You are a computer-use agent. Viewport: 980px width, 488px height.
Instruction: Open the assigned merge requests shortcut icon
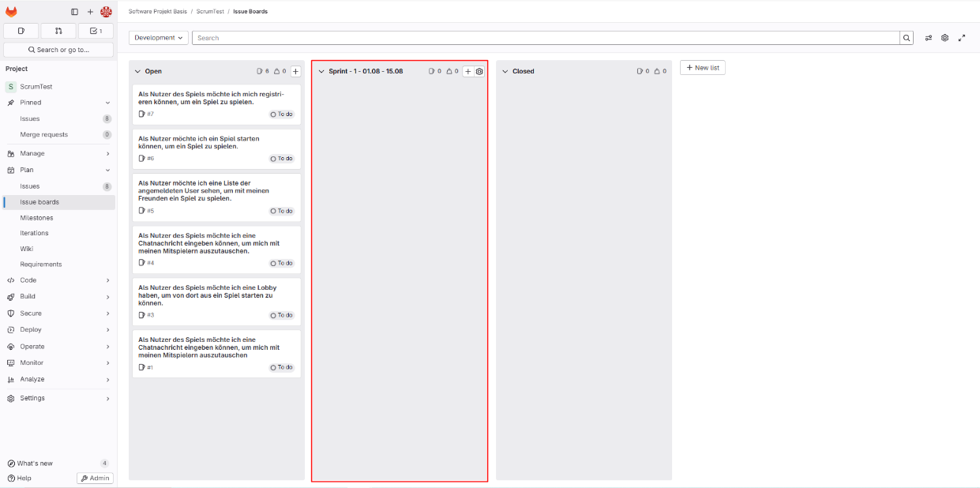[x=58, y=31]
